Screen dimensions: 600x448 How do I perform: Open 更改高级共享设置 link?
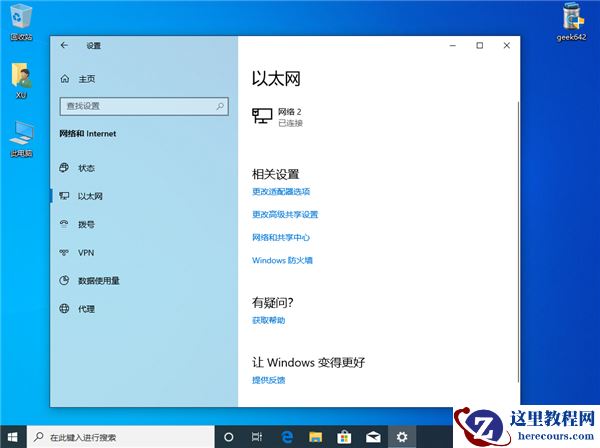285,214
